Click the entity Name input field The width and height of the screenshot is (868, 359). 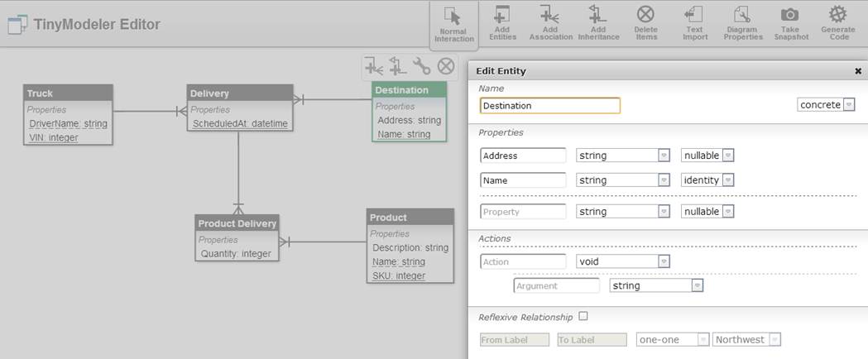coord(549,106)
